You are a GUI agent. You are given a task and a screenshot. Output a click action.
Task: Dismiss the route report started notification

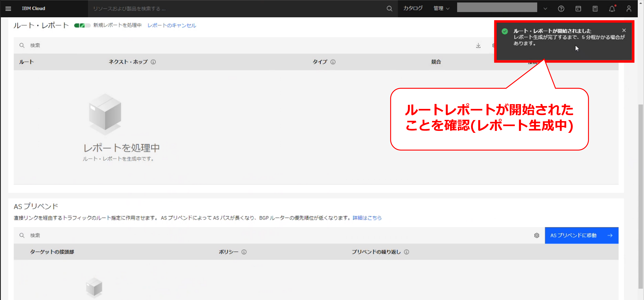point(624,30)
